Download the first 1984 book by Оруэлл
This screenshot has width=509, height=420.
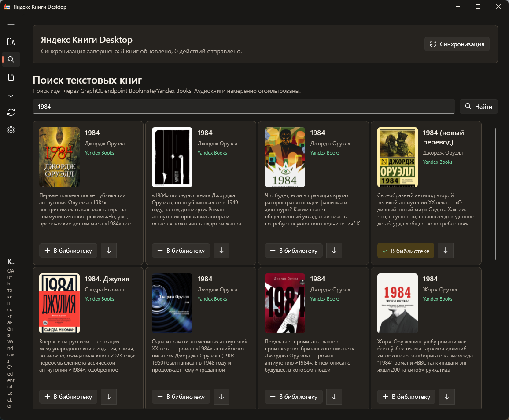click(x=109, y=251)
